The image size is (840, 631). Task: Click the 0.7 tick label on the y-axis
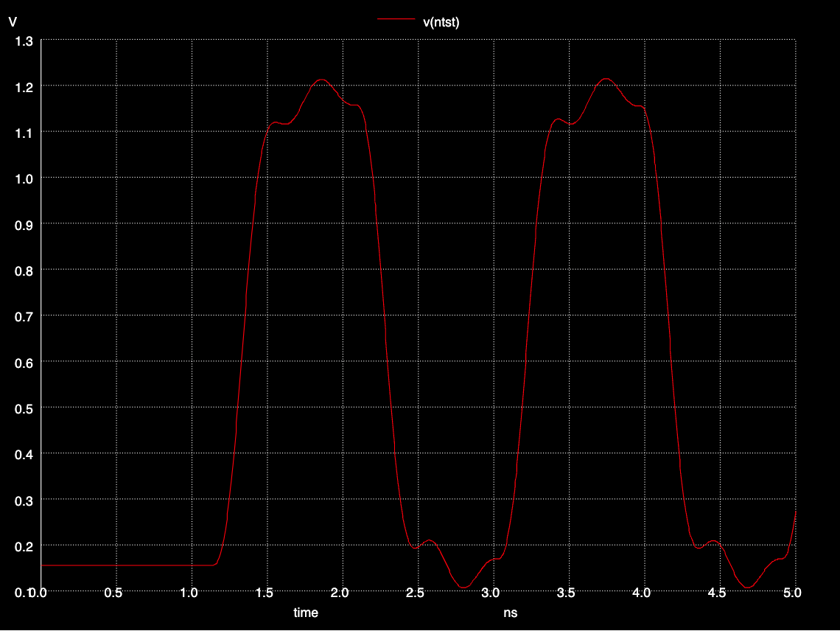24,316
